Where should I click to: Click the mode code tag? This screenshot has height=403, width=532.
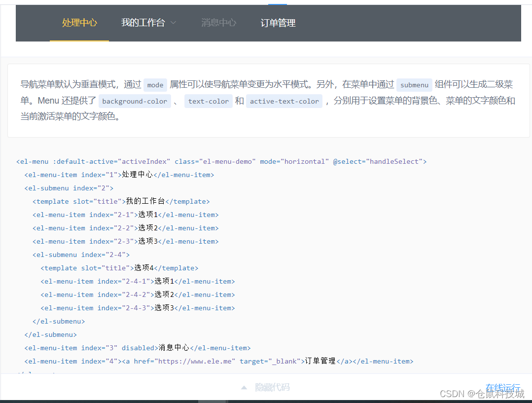[x=155, y=85]
